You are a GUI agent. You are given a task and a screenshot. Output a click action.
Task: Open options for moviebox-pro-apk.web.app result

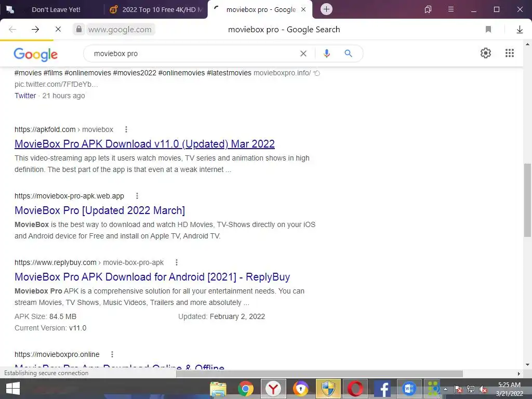[x=137, y=196]
